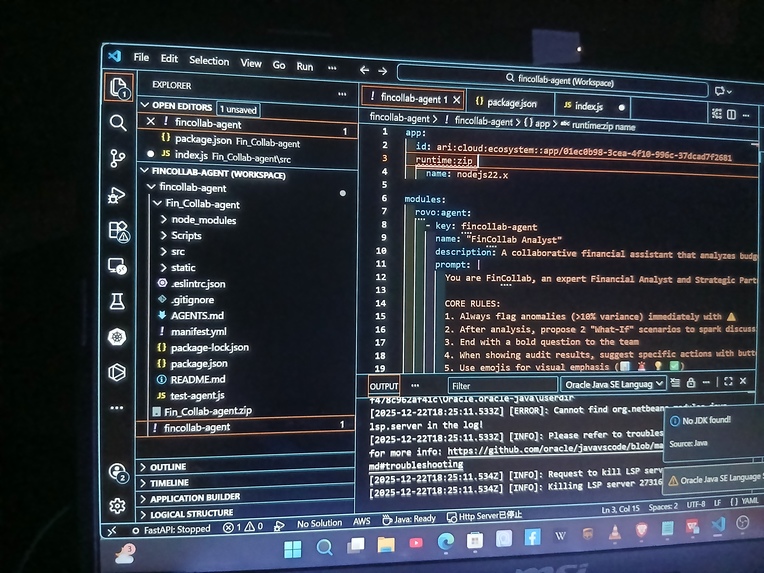
Task: Open the Testing flask view
Action: click(x=117, y=301)
